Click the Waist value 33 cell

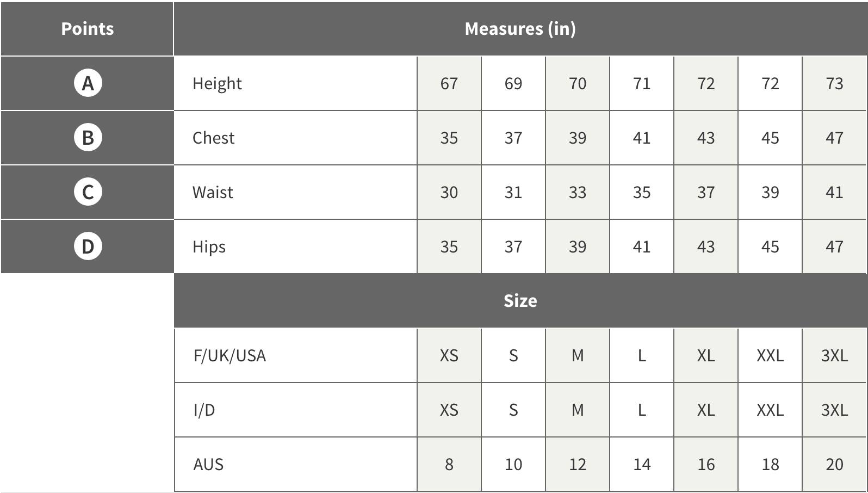point(578,192)
